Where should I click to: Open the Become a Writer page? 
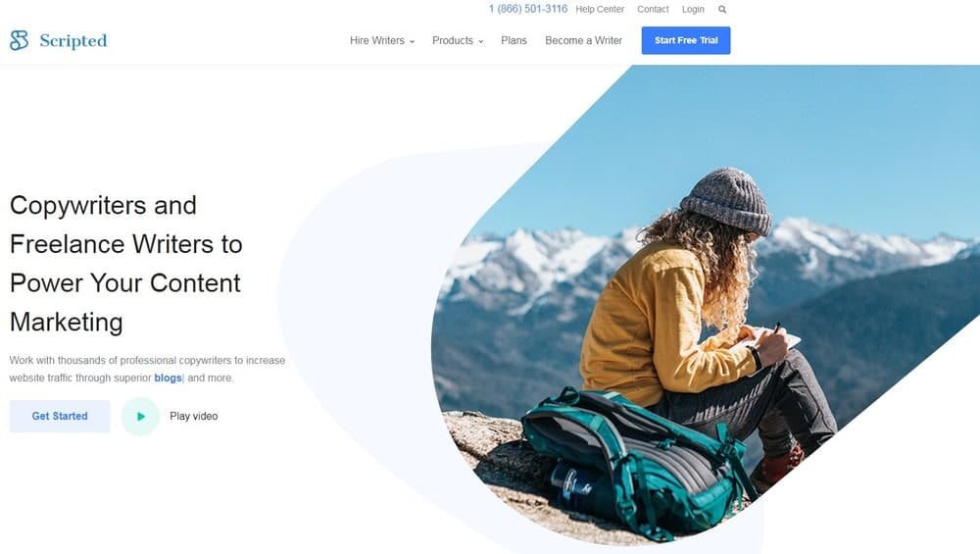(x=583, y=40)
